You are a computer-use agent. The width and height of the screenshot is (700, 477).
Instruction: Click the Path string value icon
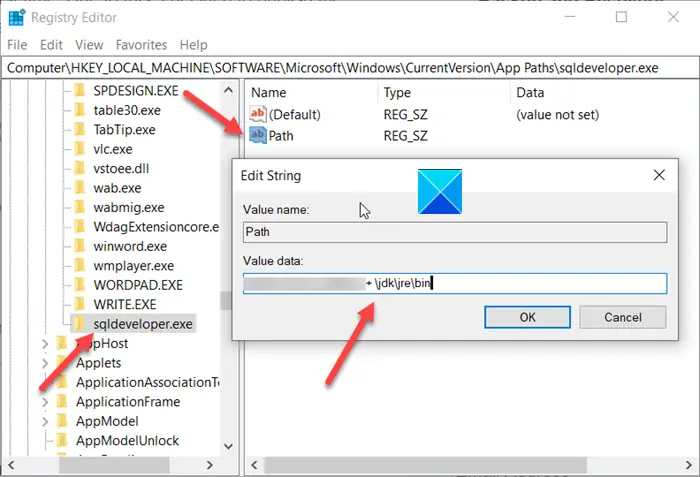pos(258,135)
